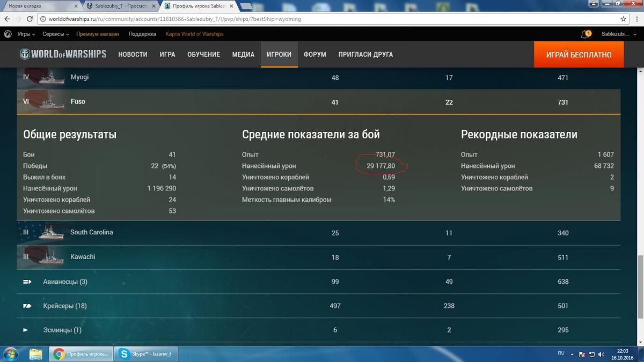Viewport: 644px width, 362px height.
Task: Open the Поддержка link
Action: coord(142,34)
